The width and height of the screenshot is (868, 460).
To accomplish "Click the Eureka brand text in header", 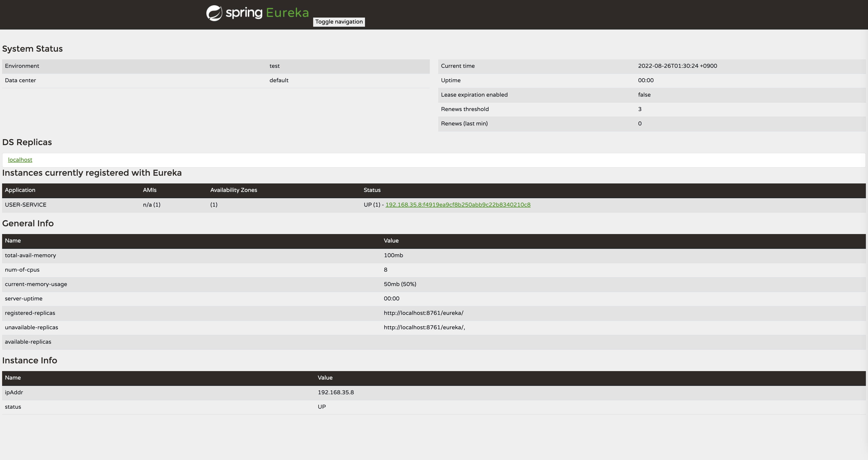I will pyautogui.click(x=287, y=13).
